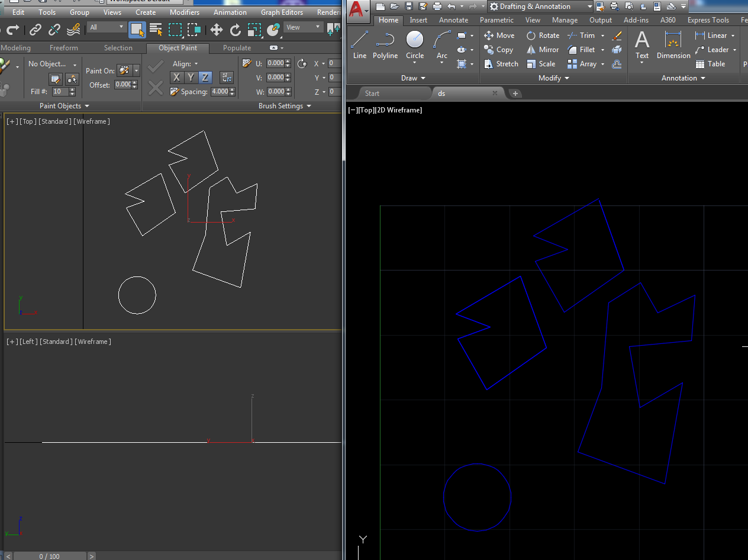The height and width of the screenshot is (560, 748).
Task: Toggle the Window/Crossing selection mode
Action: coord(194,29)
